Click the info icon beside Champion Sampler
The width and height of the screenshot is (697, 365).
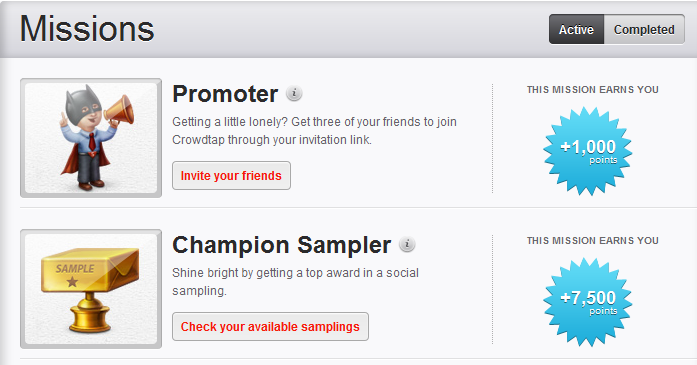(407, 244)
